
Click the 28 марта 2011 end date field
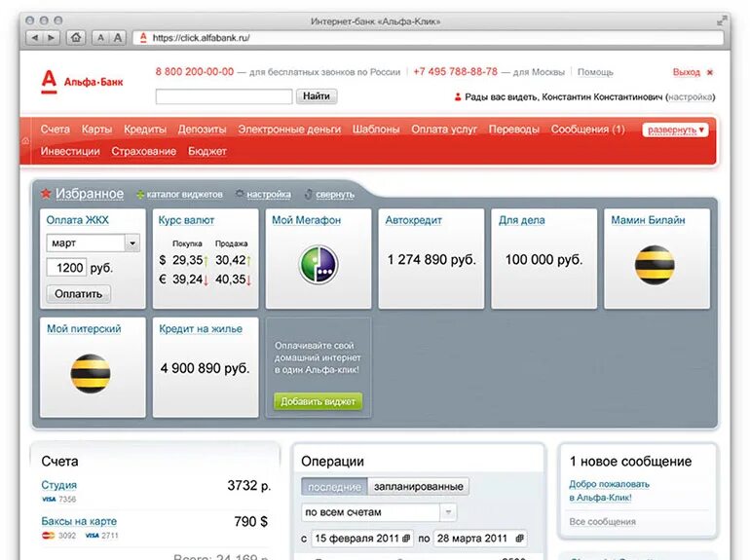(x=480, y=539)
